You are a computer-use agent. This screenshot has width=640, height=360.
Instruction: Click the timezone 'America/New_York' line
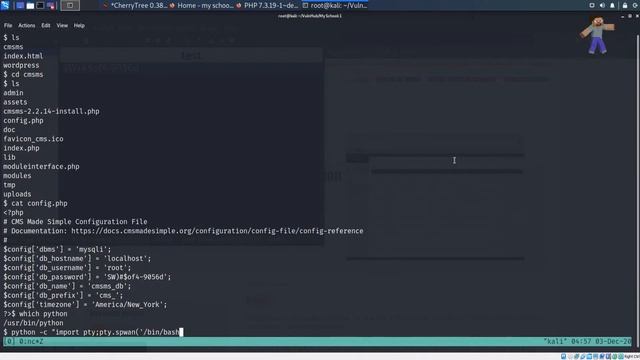click(85, 304)
